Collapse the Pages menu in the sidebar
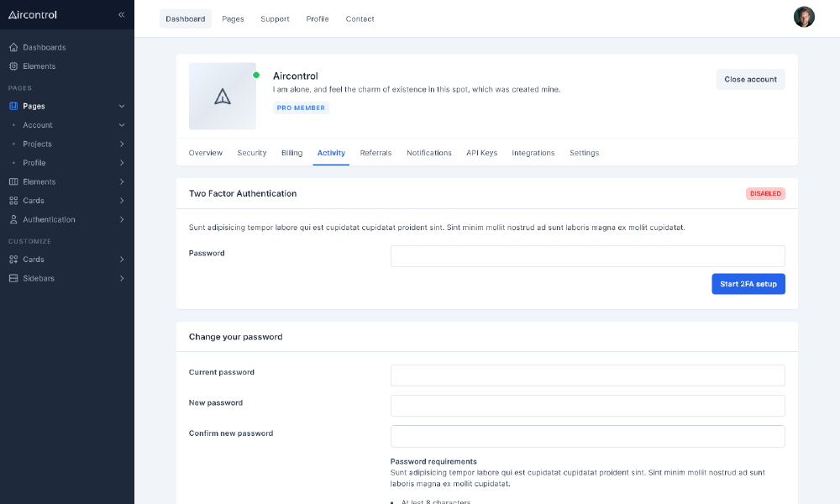The height and width of the screenshot is (504, 840). [x=122, y=106]
